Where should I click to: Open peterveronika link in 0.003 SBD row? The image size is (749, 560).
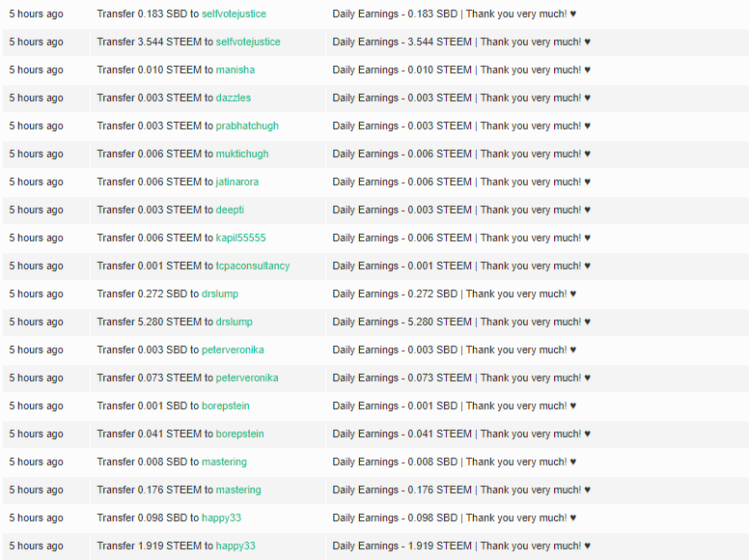click(233, 350)
